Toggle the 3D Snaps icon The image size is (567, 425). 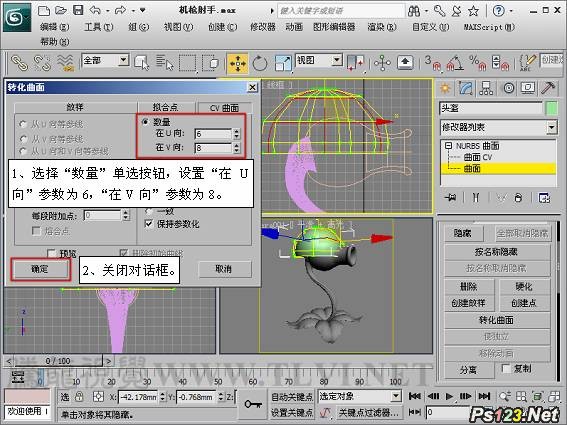coord(432,63)
